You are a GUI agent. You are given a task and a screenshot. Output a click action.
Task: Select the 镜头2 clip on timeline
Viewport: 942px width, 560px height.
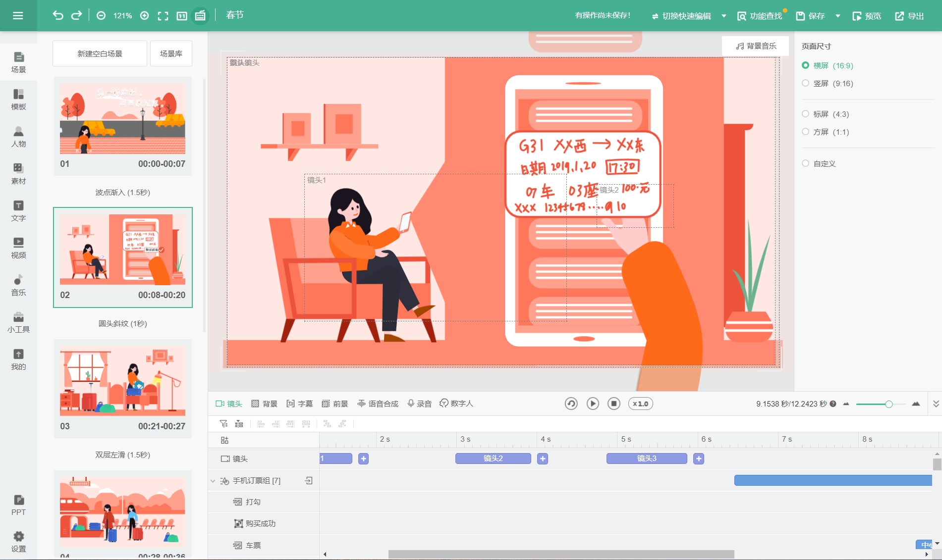tap(493, 458)
